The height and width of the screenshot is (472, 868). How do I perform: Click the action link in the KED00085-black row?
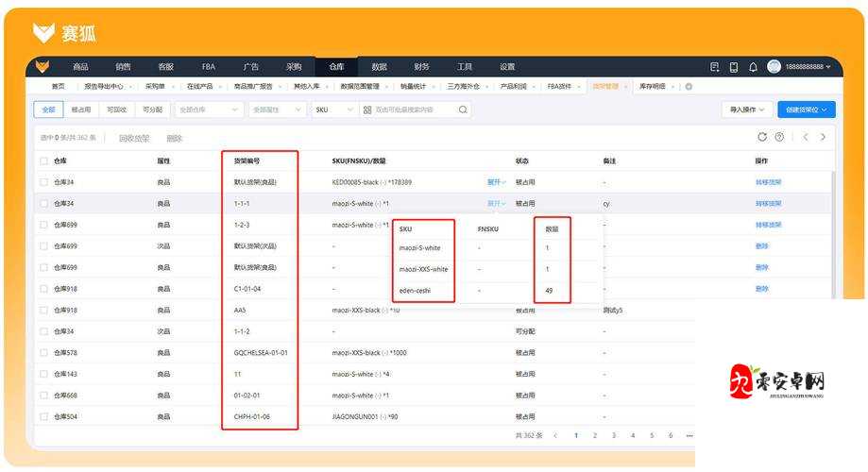click(x=769, y=182)
